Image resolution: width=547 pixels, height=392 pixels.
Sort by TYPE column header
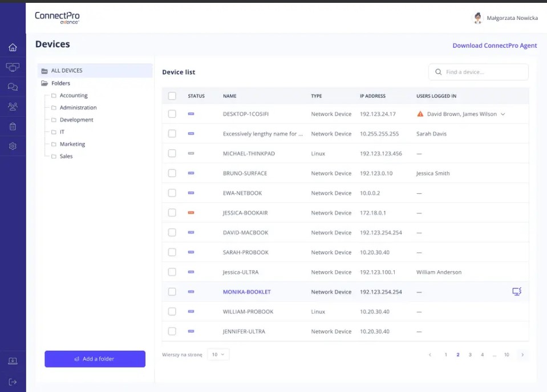[317, 96]
